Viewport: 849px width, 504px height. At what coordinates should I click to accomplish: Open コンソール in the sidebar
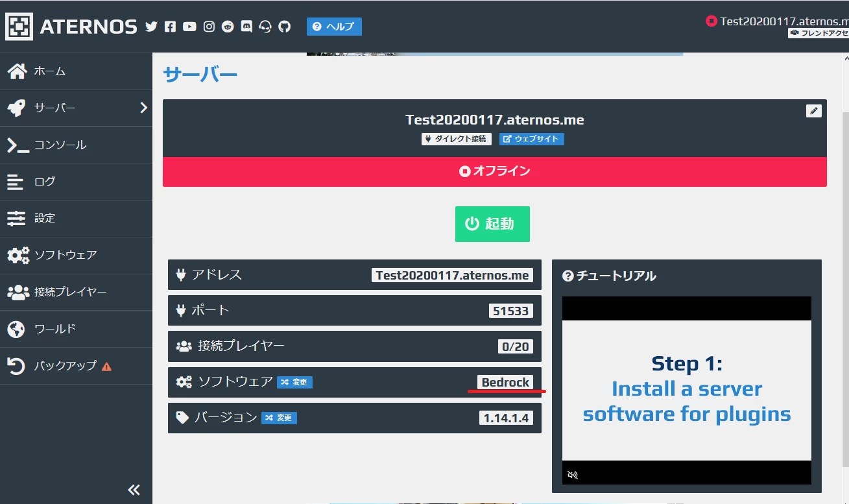[x=76, y=145]
